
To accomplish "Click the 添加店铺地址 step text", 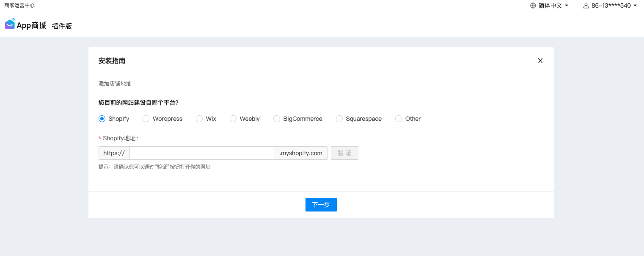I will click(x=115, y=84).
